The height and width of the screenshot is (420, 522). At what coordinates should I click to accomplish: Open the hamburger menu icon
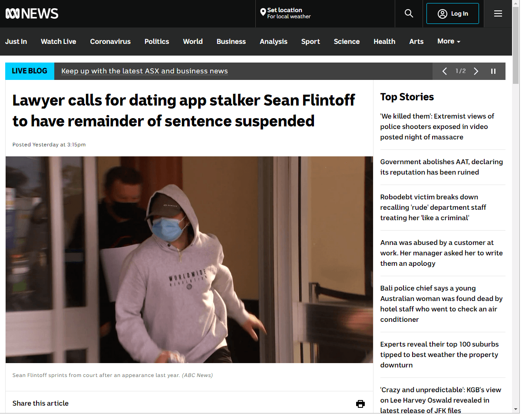498,13
